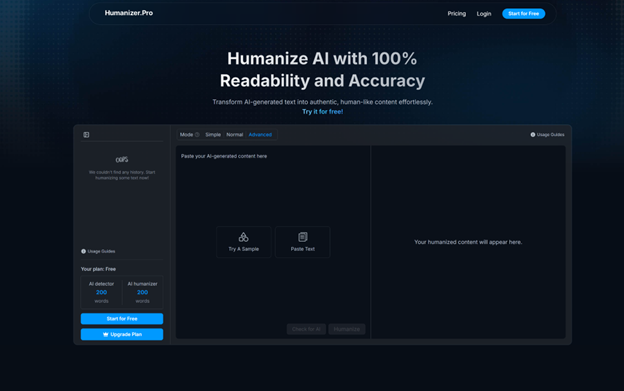The height and width of the screenshot is (391, 624).
Task: Click the Try it for free! link
Action: 322,112
